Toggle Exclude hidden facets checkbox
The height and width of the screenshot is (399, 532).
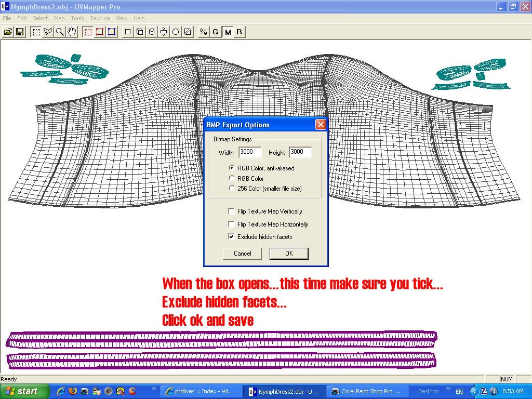(232, 237)
